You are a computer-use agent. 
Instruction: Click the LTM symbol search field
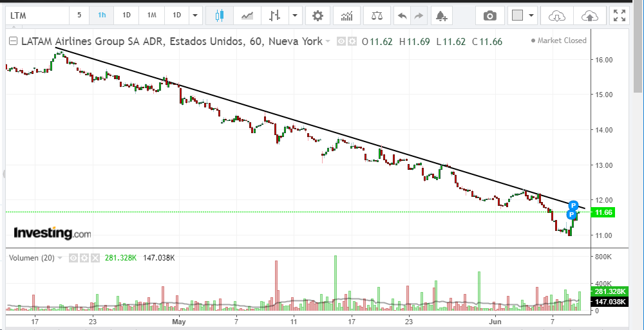(37, 15)
